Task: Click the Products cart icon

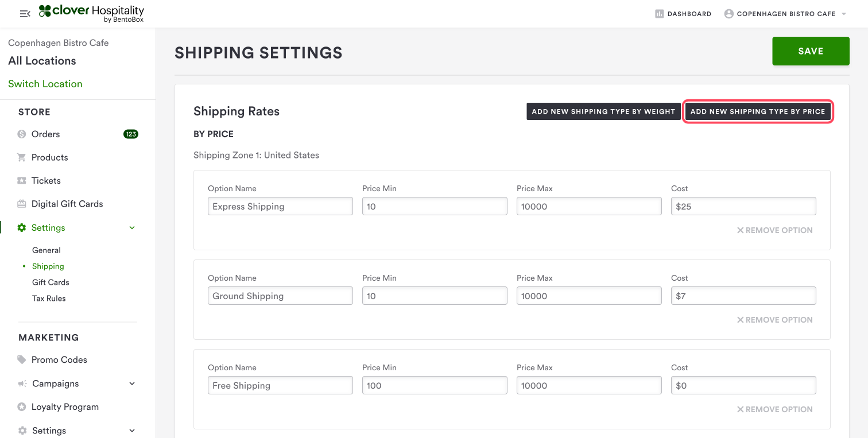Action: 22,157
